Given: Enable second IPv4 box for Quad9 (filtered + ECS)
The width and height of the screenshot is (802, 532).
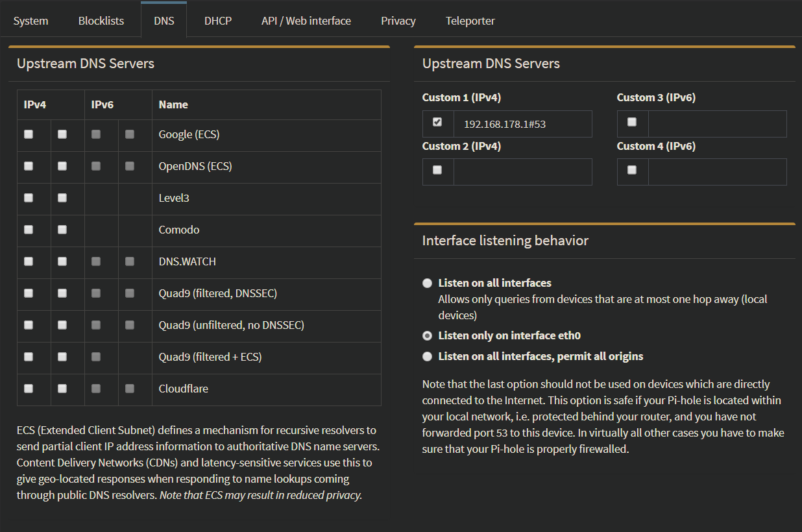Looking at the screenshot, I should point(62,357).
